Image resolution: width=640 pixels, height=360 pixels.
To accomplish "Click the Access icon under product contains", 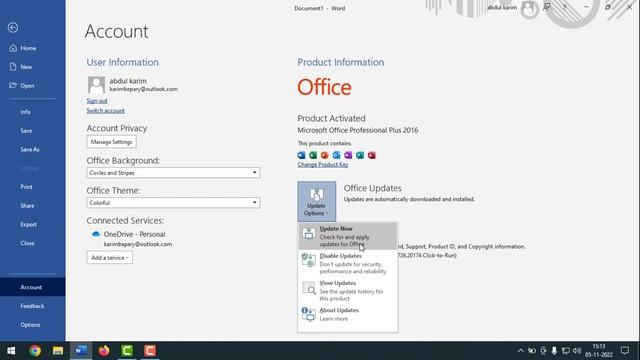I will pyautogui.click(x=372, y=155).
